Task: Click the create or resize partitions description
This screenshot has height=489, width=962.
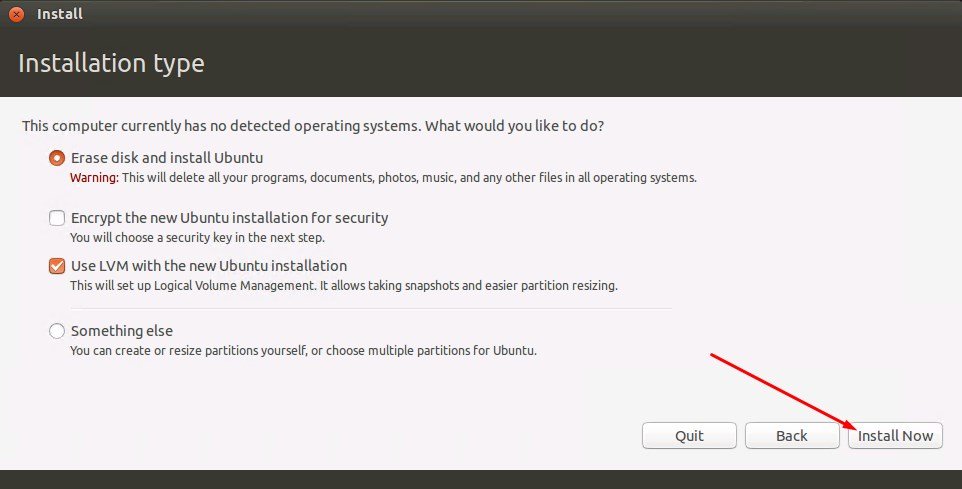Action: point(303,351)
